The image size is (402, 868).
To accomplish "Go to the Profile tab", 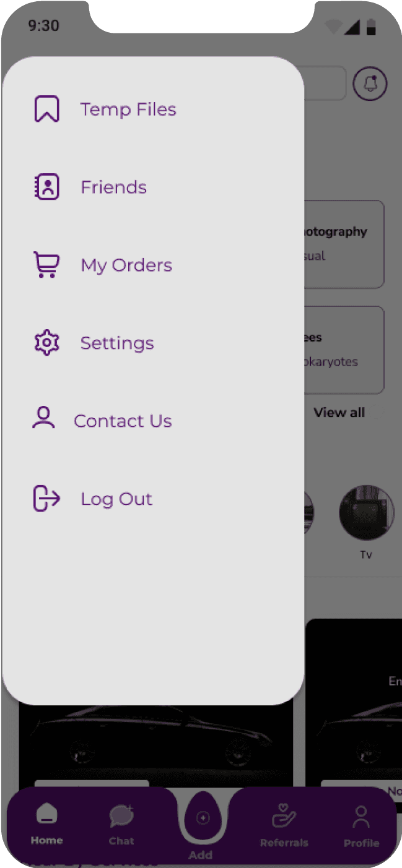I will [x=361, y=826].
